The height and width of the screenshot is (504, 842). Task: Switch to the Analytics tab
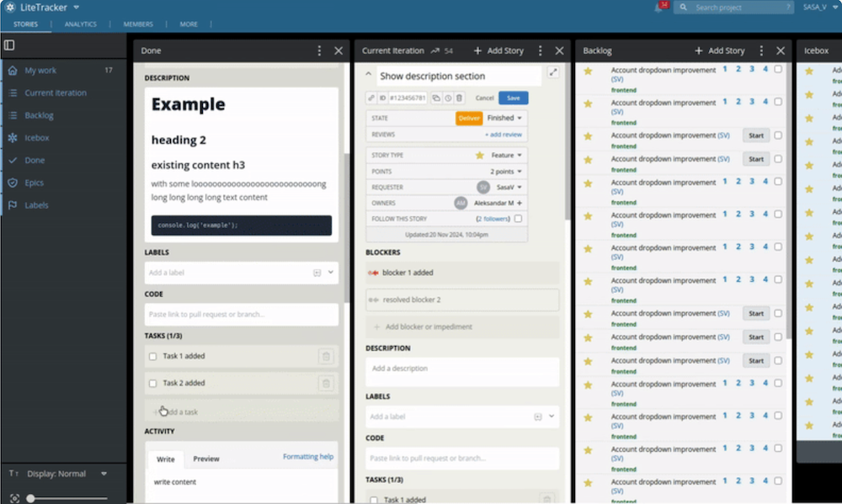click(80, 24)
